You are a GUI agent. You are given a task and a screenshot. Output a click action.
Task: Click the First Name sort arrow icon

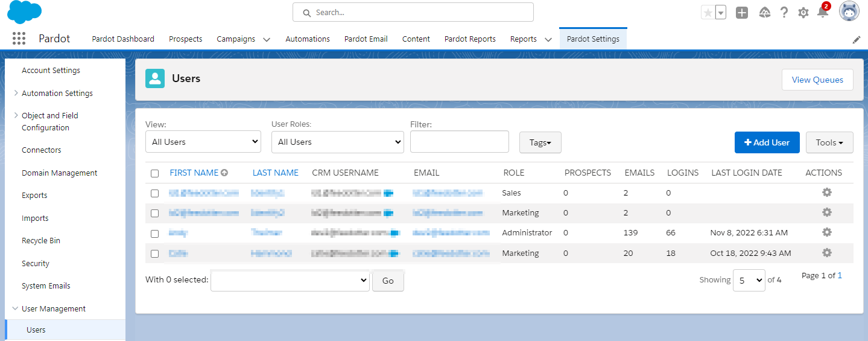(224, 173)
